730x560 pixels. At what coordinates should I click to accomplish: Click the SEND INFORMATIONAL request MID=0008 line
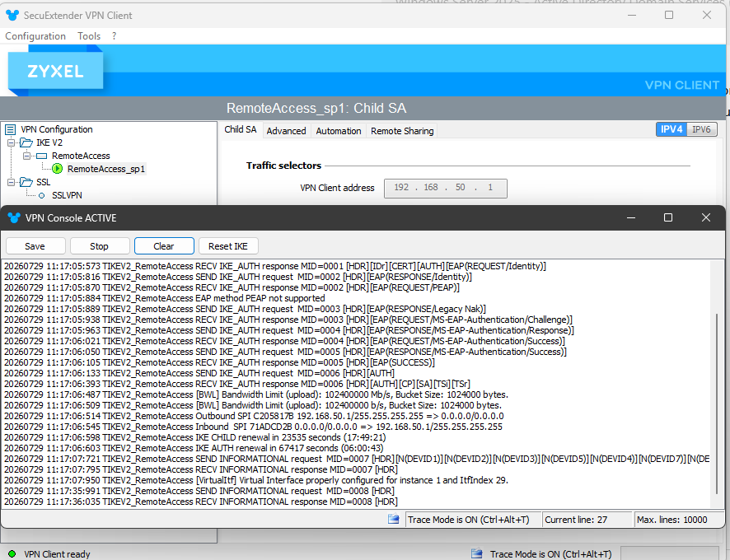pos(199,491)
